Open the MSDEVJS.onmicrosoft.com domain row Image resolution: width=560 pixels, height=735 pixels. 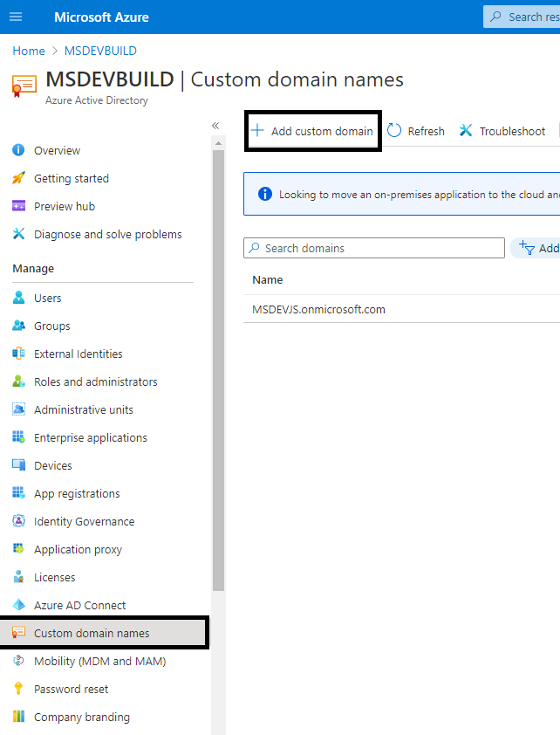coord(402,309)
